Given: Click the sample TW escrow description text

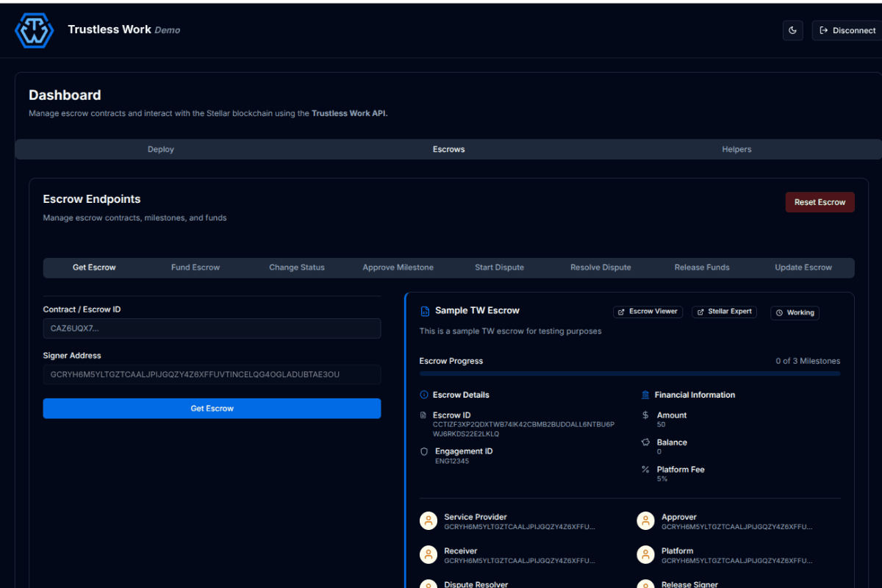Looking at the screenshot, I should [x=510, y=331].
